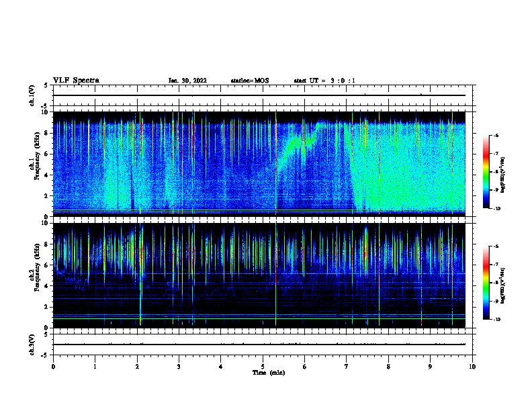Click time axis tick label "3"
The image size is (532, 411).
coord(179,367)
